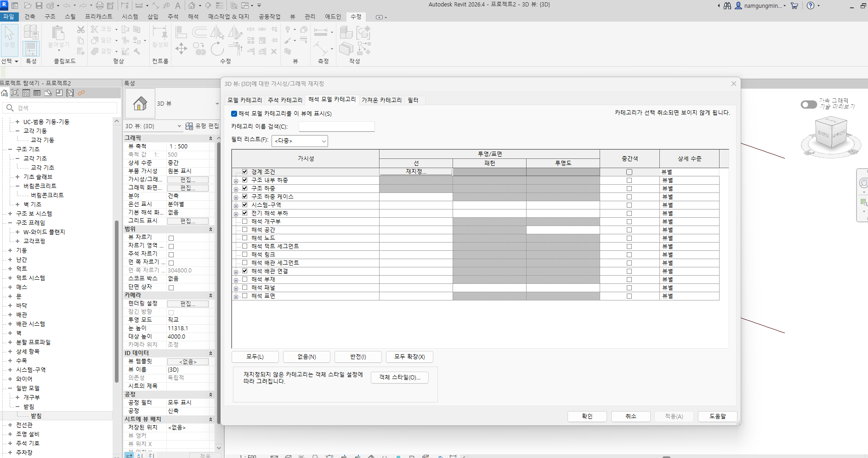Image resolution: width=868 pixels, height=458 pixels.
Task: Switch to the 모델 카테고리 tab
Action: tap(244, 100)
